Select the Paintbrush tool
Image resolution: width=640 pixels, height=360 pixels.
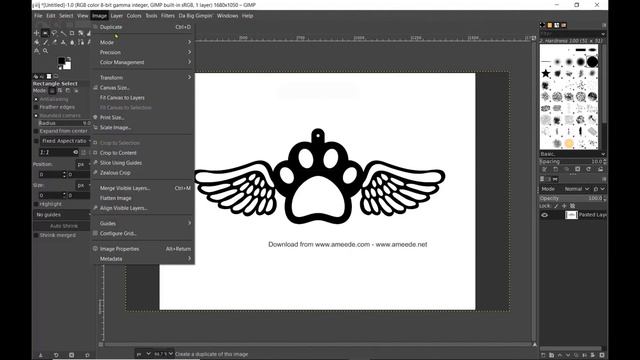point(45,42)
